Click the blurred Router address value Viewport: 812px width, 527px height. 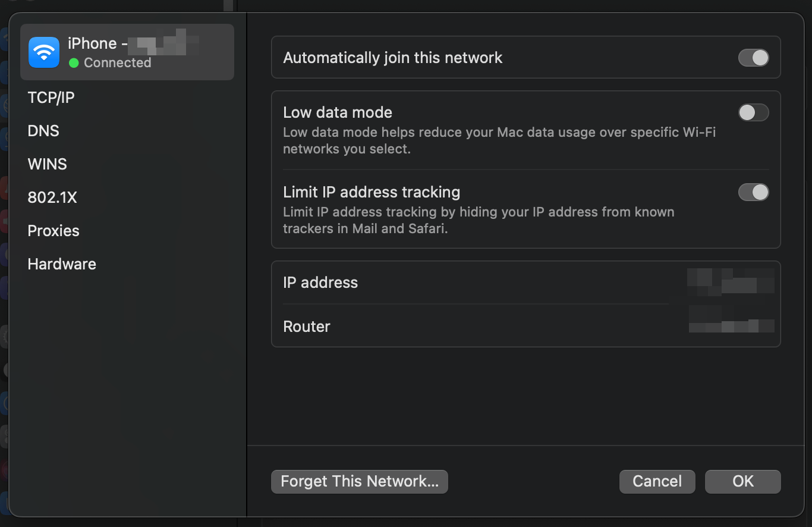tap(731, 320)
